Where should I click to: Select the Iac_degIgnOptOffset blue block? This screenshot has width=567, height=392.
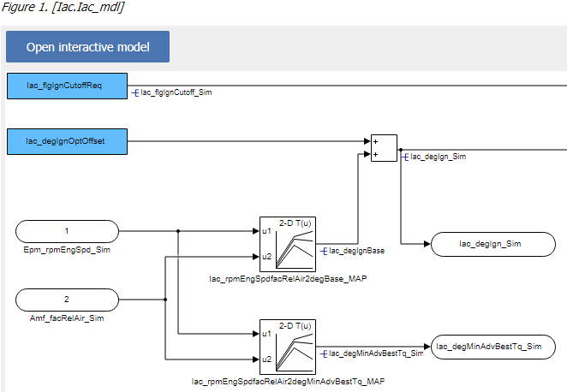pyautogui.click(x=67, y=142)
